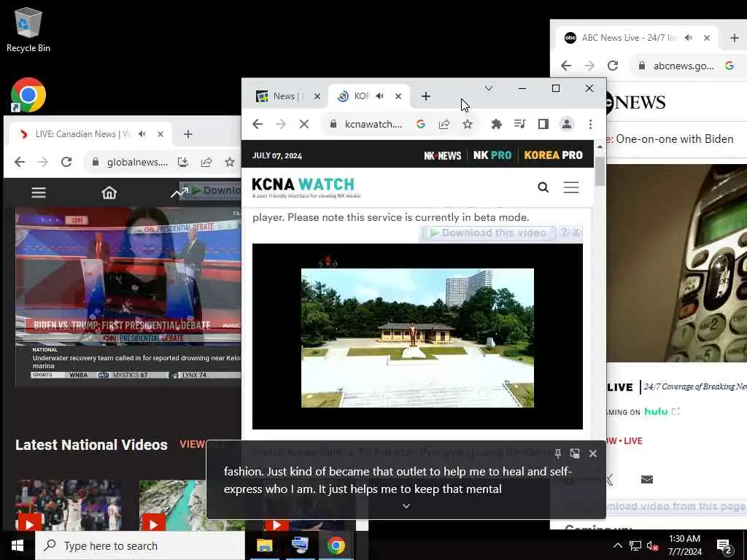Open the Global News trending arrow icon
The image size is (747, 560).
point(179,192)
